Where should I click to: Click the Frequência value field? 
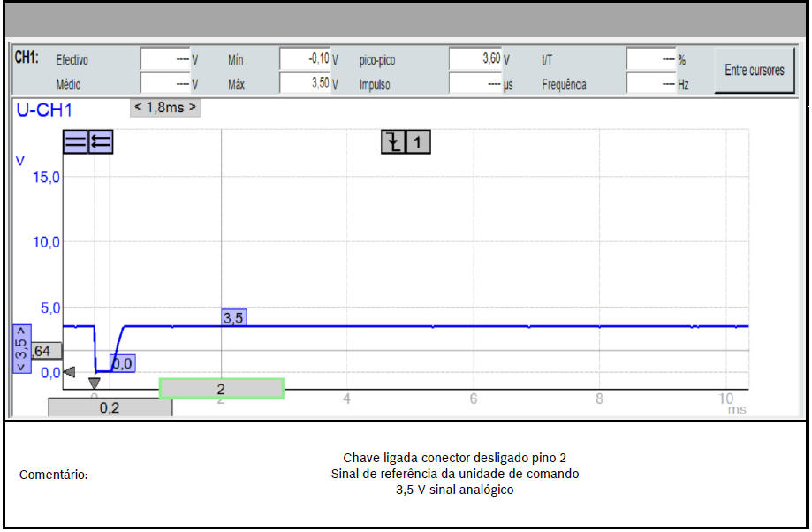pyautogui.click(x=651, y=85)
